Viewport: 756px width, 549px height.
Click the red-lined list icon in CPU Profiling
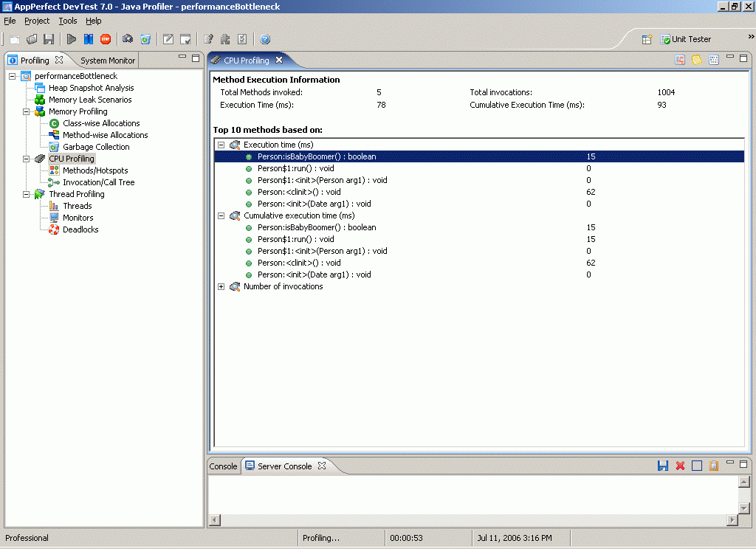[x=680, y=60]
